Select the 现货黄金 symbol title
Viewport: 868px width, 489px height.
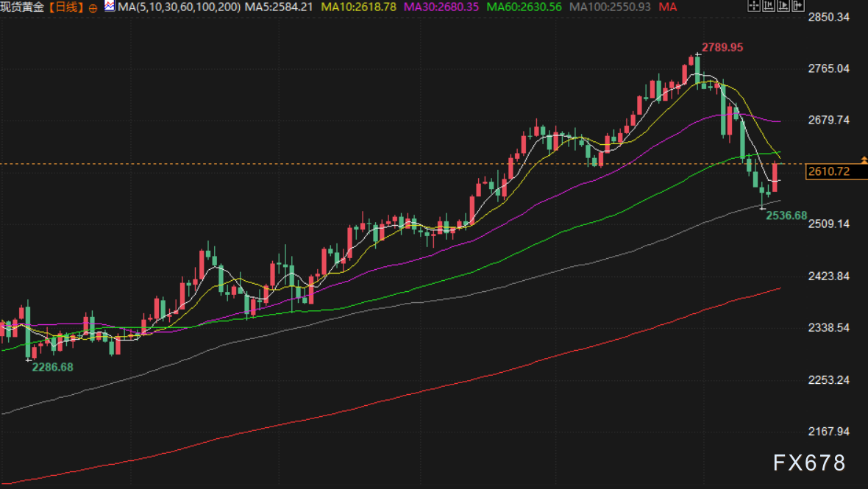click(21, 7)
